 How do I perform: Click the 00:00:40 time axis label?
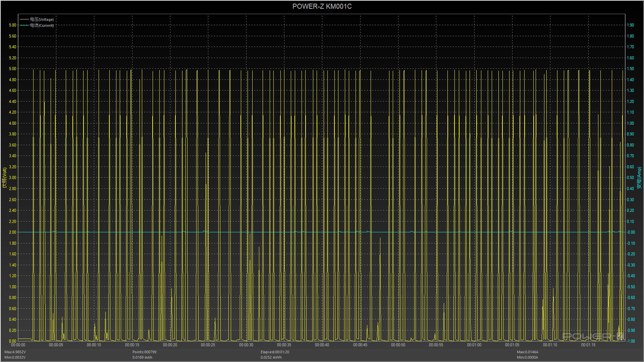[322, 345]
